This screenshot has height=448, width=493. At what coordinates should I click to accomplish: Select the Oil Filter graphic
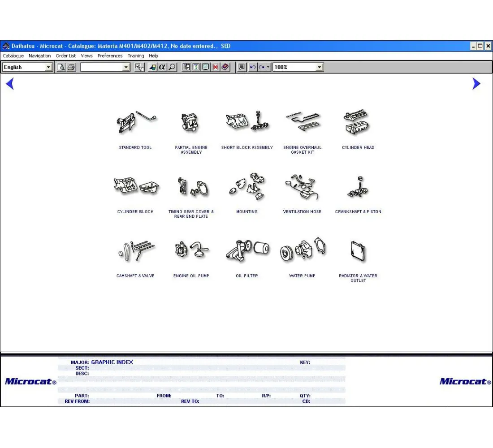[247, 250]
